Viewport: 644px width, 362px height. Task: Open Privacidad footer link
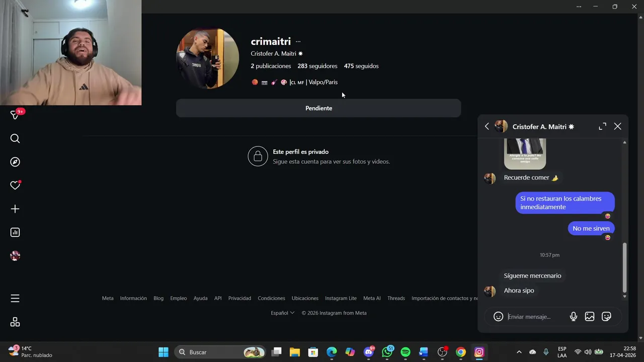[239, 298]
